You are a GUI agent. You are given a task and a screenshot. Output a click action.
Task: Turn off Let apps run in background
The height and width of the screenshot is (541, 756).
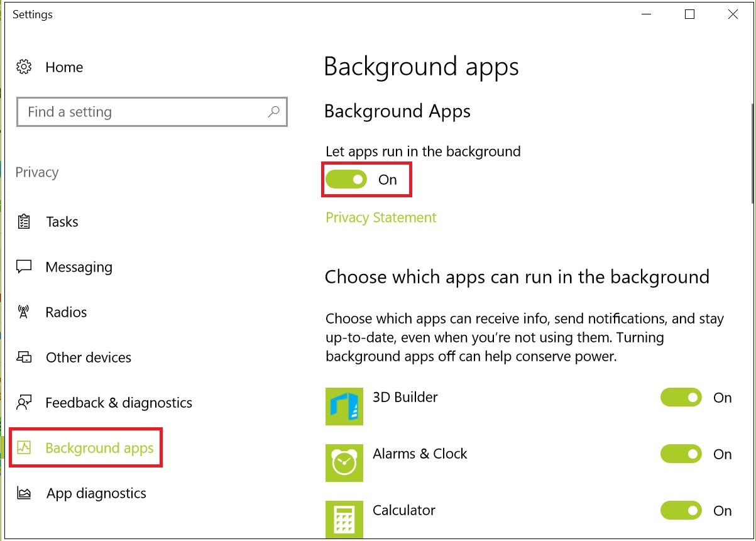(346, 180)
